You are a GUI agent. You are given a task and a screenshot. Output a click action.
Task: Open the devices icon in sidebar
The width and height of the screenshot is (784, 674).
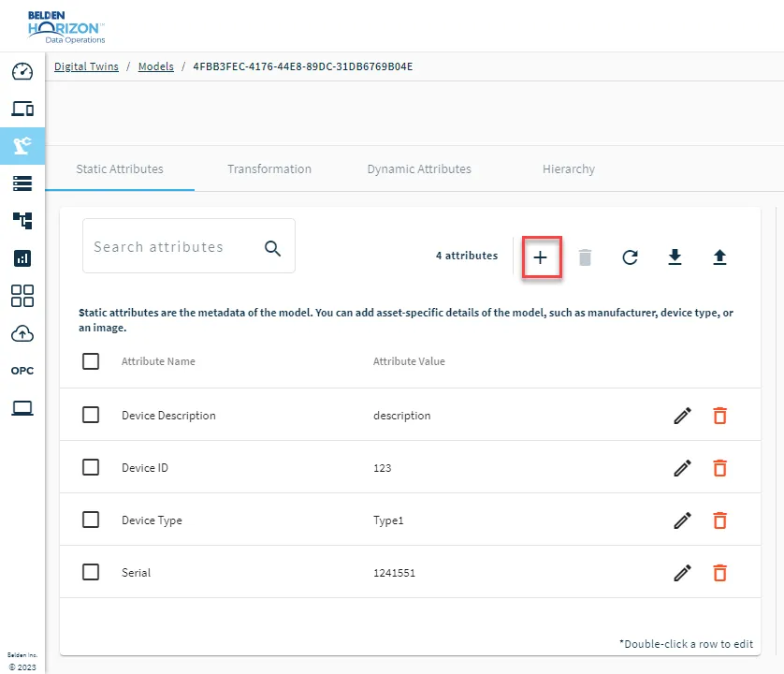pos(22,109)
